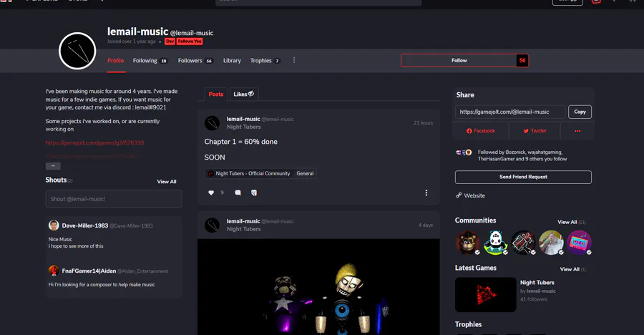Click 'by lemail-music' game author link
Image resolution: width=644 pixels, height=335 pixels.
538,291
